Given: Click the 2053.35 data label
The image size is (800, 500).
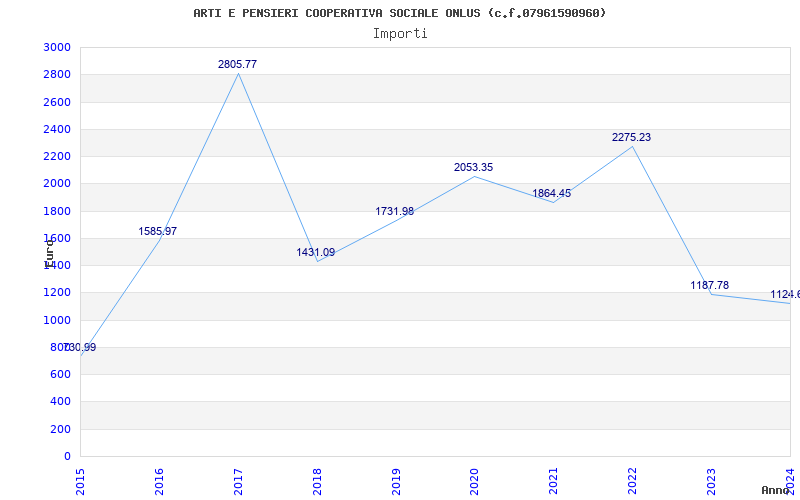Looking at the screenshot, I should [x=473, y=167].
